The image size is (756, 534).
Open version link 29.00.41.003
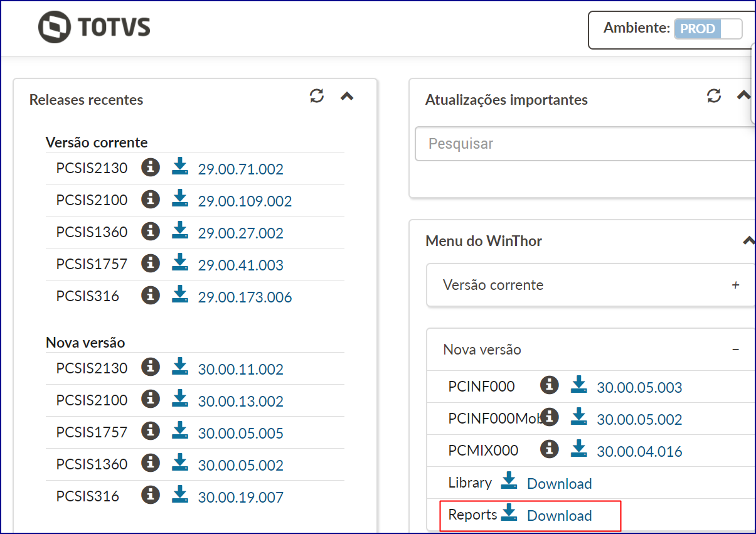coord(241,265)
